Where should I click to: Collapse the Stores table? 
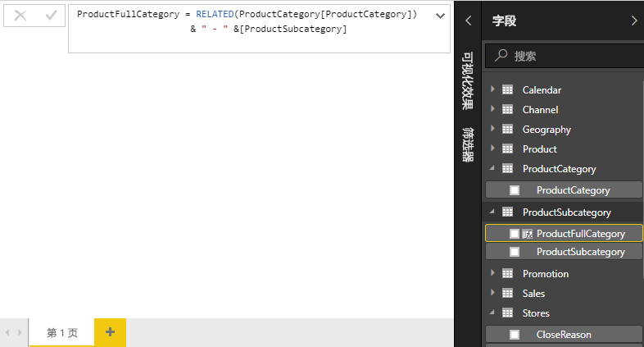[492, 313]
